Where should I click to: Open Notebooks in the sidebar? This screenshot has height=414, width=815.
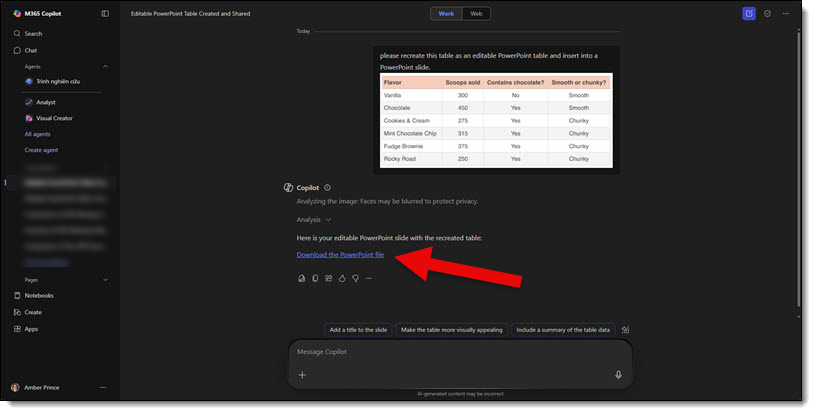39,296
